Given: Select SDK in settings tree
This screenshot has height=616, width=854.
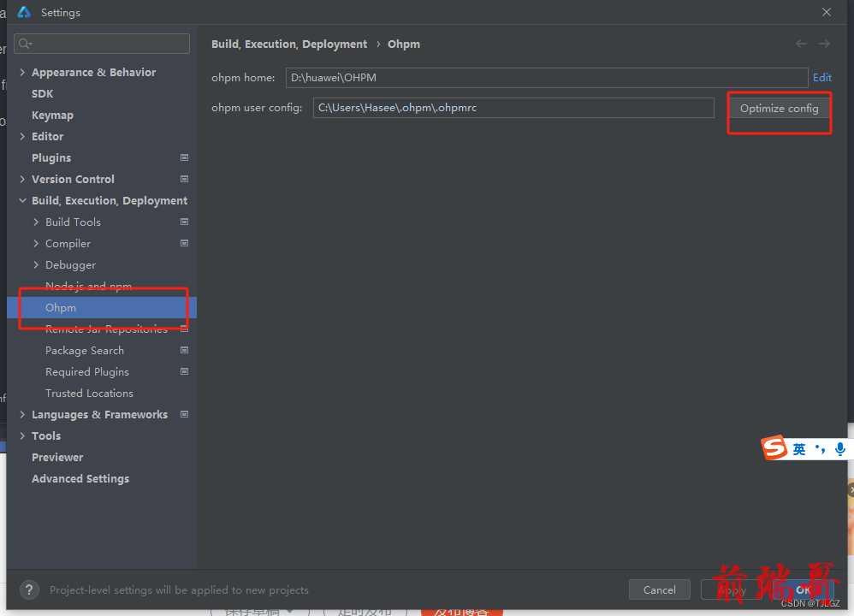Looking at the screenshot, I should point(43,93).
